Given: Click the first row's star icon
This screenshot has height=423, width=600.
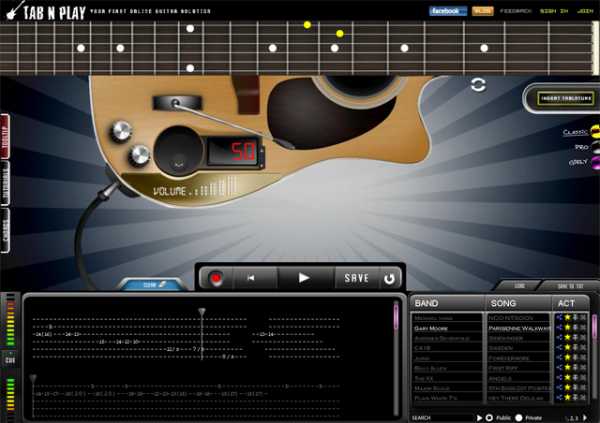Looking at the screenshot, I should [x=567, y=317].
